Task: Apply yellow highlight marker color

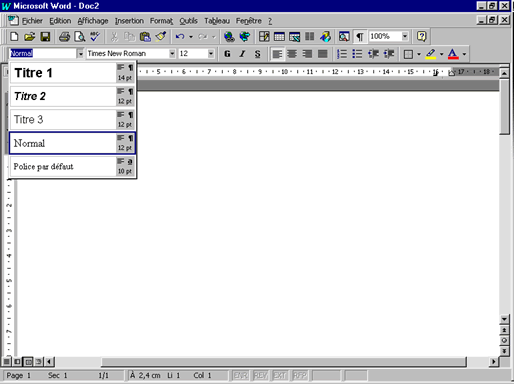Action: coord(431,54)
